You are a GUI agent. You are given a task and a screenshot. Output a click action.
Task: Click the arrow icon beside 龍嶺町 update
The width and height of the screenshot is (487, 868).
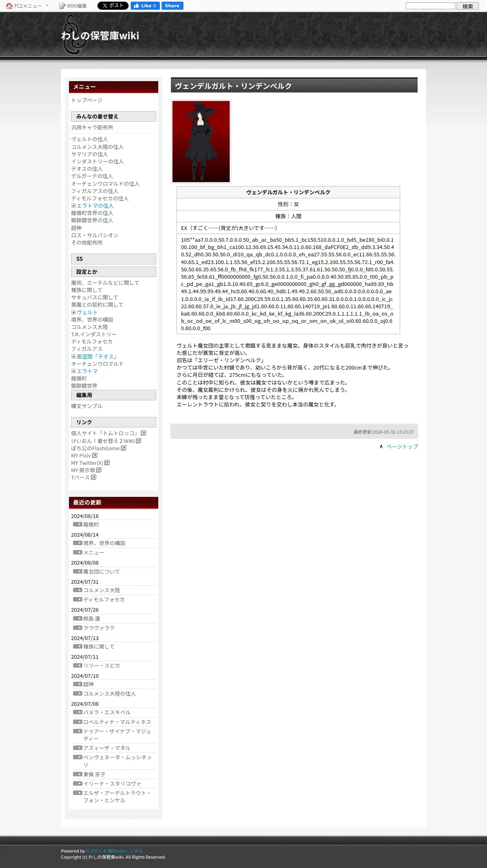(78, 524)
